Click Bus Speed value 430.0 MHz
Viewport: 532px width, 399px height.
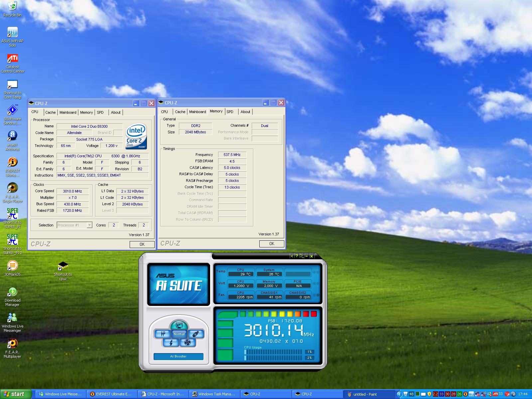click(x=72, y=204)
